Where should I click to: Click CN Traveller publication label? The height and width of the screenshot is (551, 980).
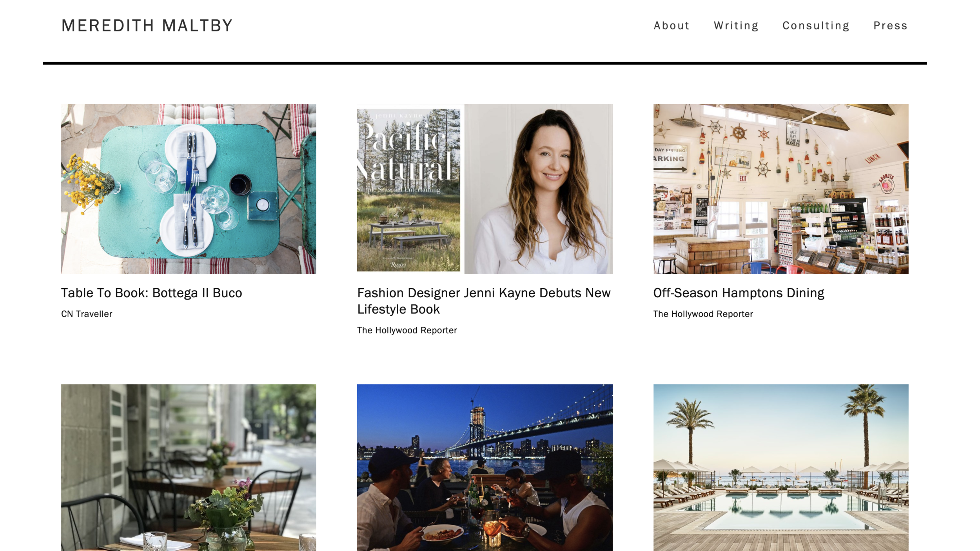click(87, 314)
